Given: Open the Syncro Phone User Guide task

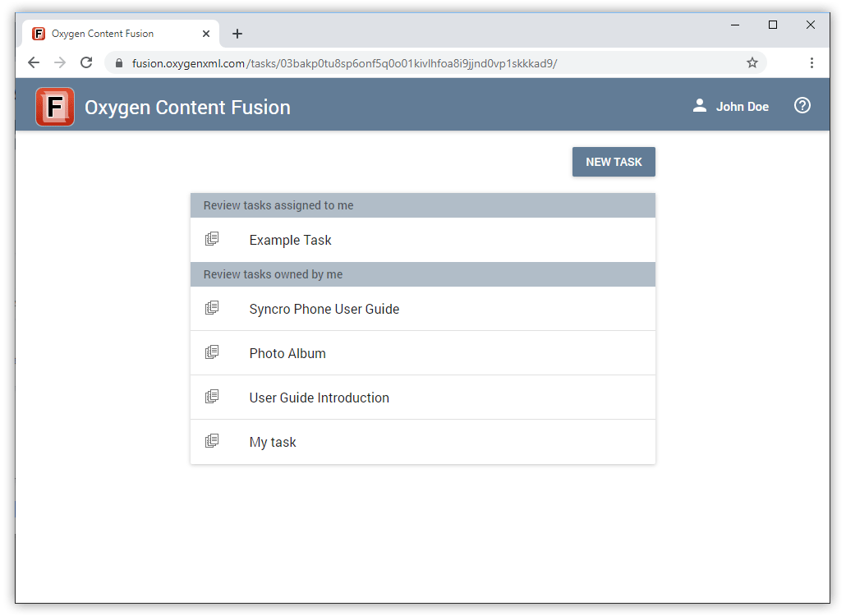Looking at the screenshot, I should tap(422, 309).
